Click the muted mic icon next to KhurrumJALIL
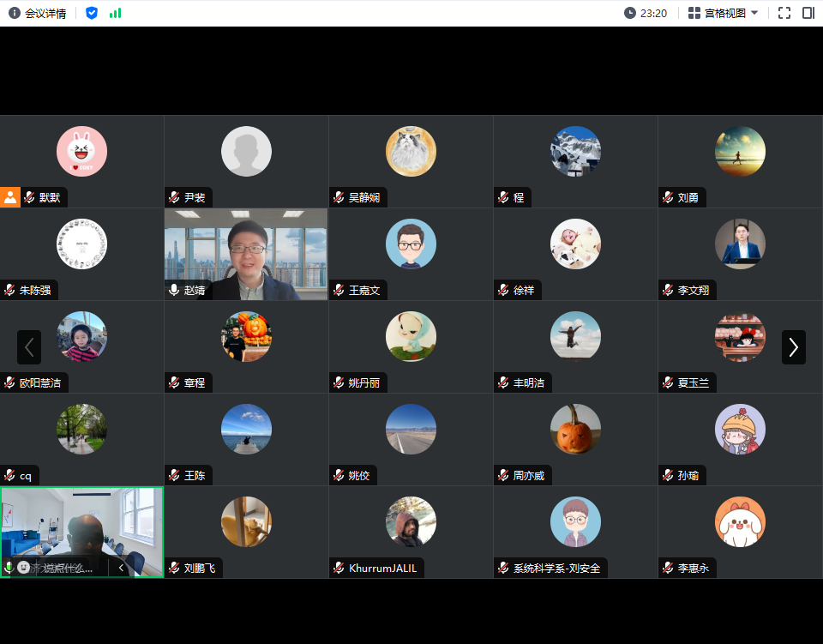Image resolution: width=823 pixels, height=644 pixels. click(x=339, y=568)
